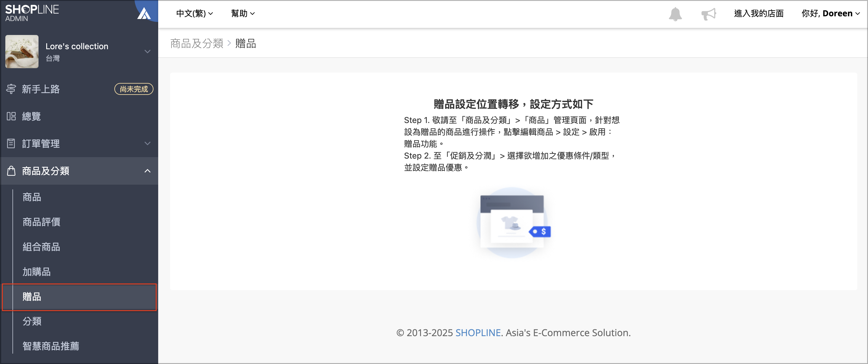Viewport: 868px width, 364px height.
Task: Click 台灣 region label under store name
Action: tap(52, 58)
